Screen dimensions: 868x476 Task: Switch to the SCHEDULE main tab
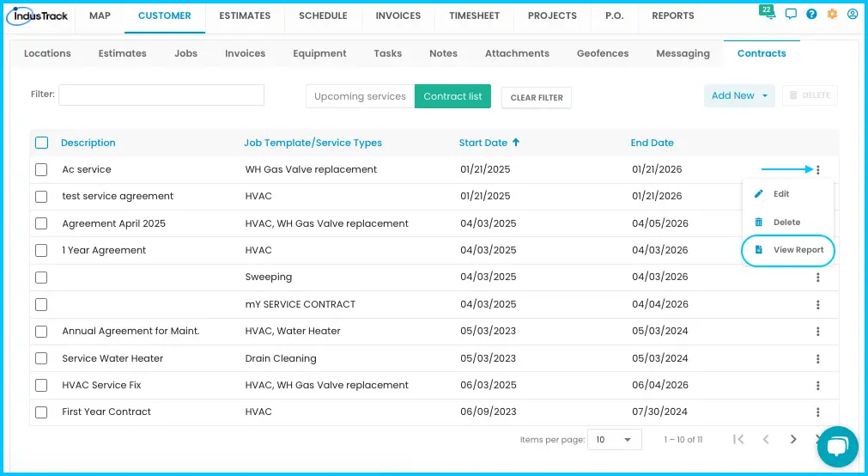pyautogui.click(x=324, y=15)
